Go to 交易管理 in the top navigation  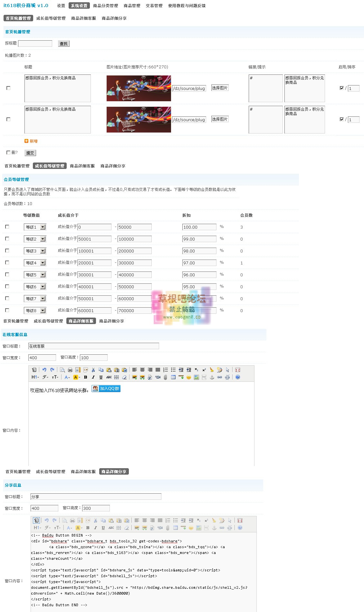click(x=154, y=6)
